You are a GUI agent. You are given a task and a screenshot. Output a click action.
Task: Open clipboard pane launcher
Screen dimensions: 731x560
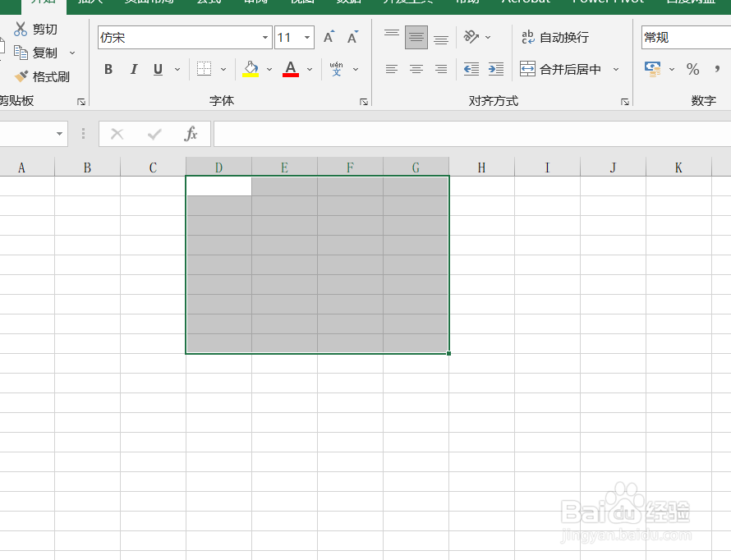pos(81,102)
